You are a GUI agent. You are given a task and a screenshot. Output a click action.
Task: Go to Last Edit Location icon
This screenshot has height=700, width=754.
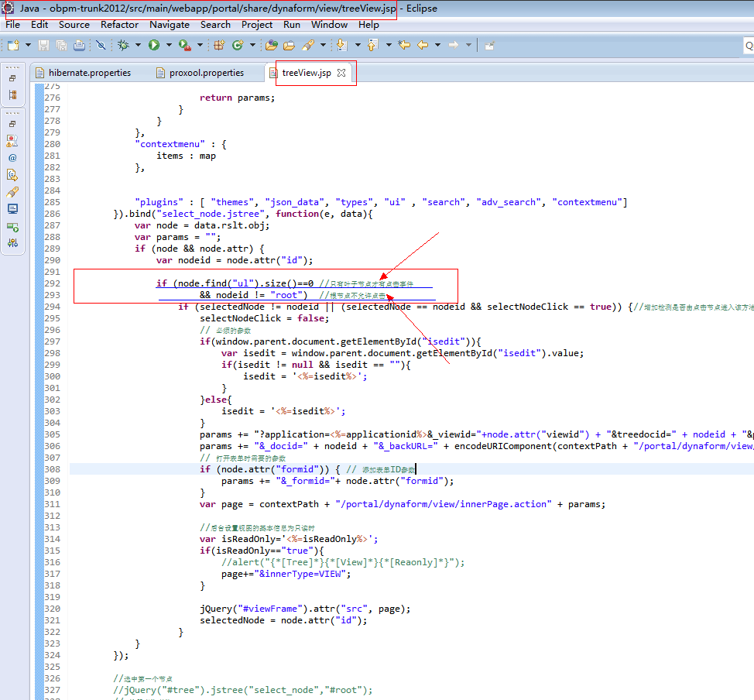404,45
